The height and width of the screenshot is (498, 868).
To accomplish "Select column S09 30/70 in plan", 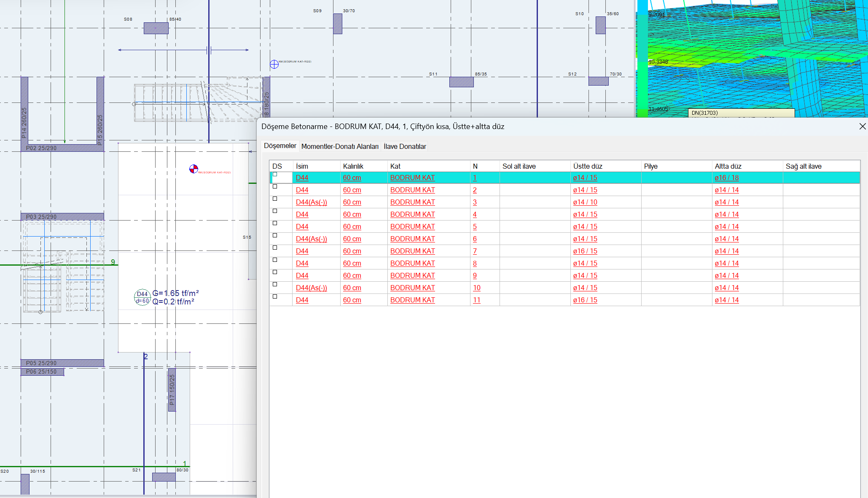I will coord(337,24).
